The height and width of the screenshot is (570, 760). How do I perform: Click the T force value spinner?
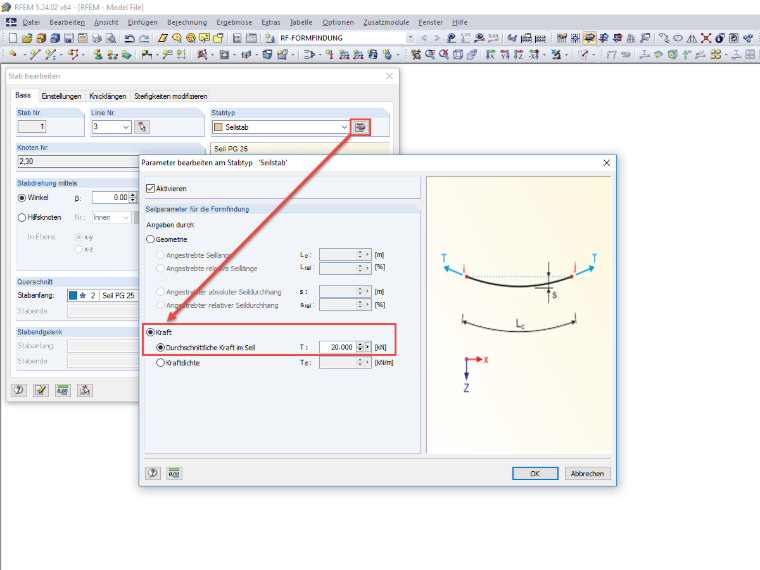coord(360,347)
